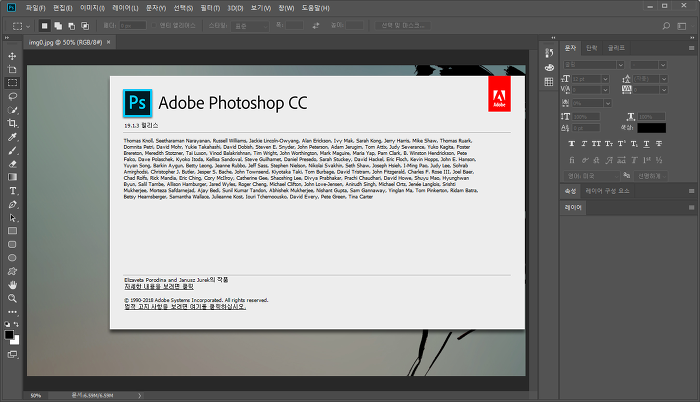The width and height of the screenshot is (700, 402).
Task: Choose Add to Selection mode button
Action: coord(58,26)
